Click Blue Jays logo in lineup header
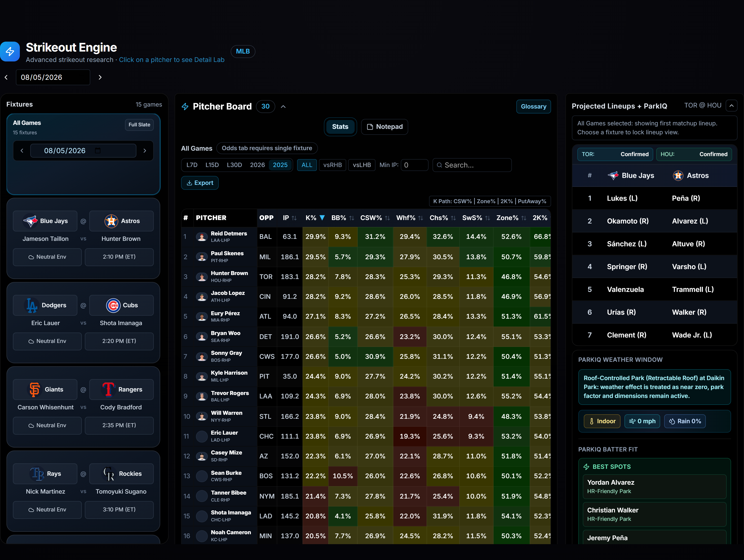Image resolution: width=744 pixels, height=560 pixels. [x=613, y=175]
